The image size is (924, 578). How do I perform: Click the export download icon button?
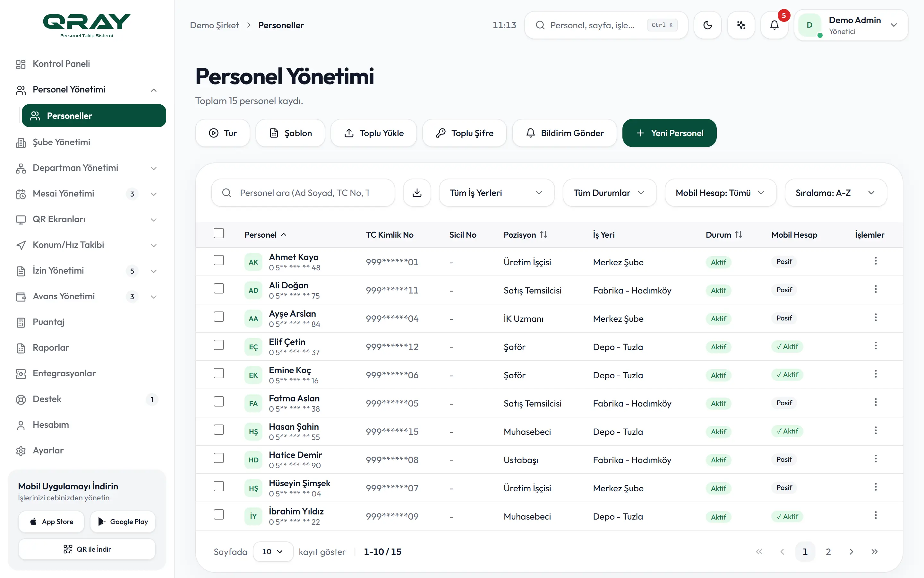(x=417, y=193)
